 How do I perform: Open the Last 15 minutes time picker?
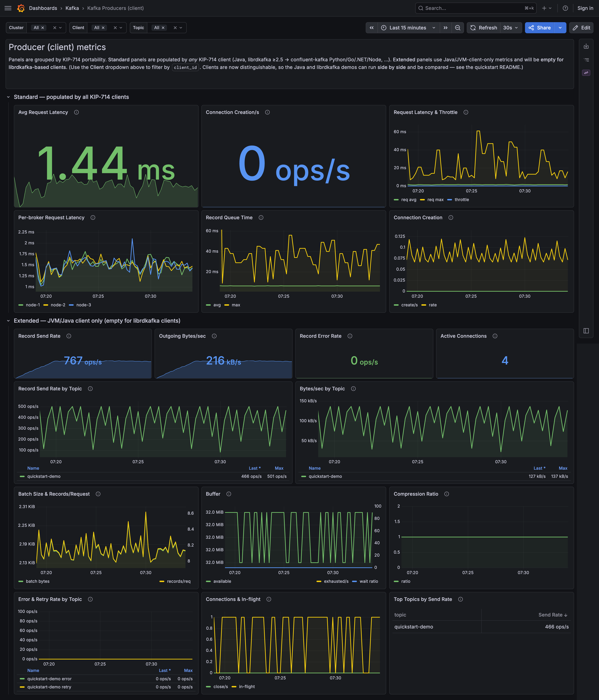click(408, 28)
